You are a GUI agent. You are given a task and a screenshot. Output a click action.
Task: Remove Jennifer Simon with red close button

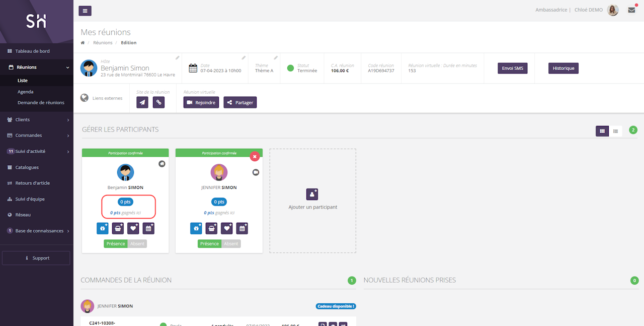[x=255, y=156]
